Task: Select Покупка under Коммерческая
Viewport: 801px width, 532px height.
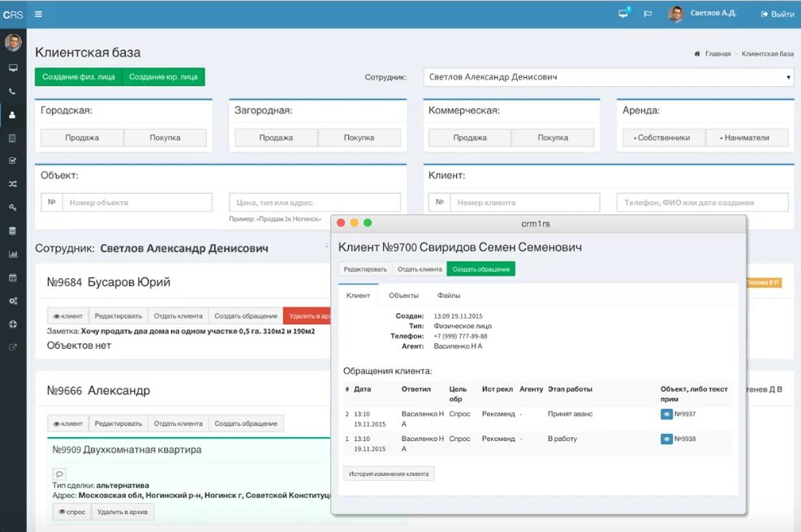Action: click(553, 138)
